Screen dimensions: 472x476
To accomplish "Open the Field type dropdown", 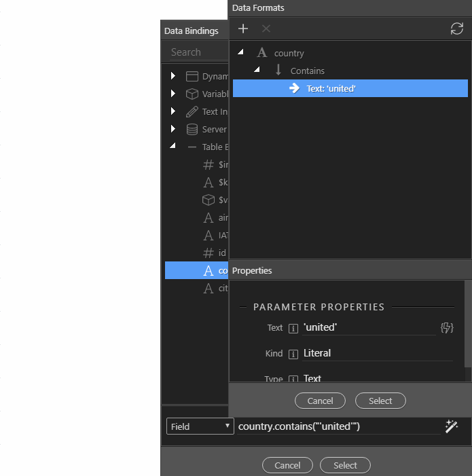I will point(200,426).
